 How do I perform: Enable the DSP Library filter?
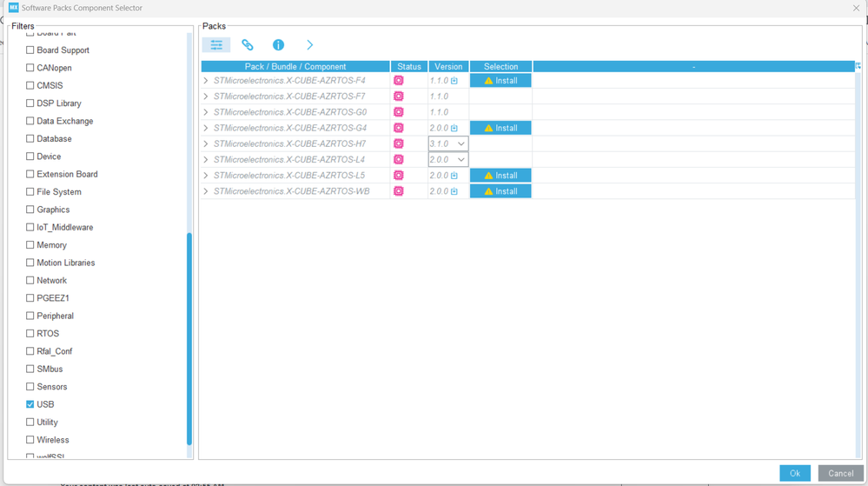click(30, 103)
